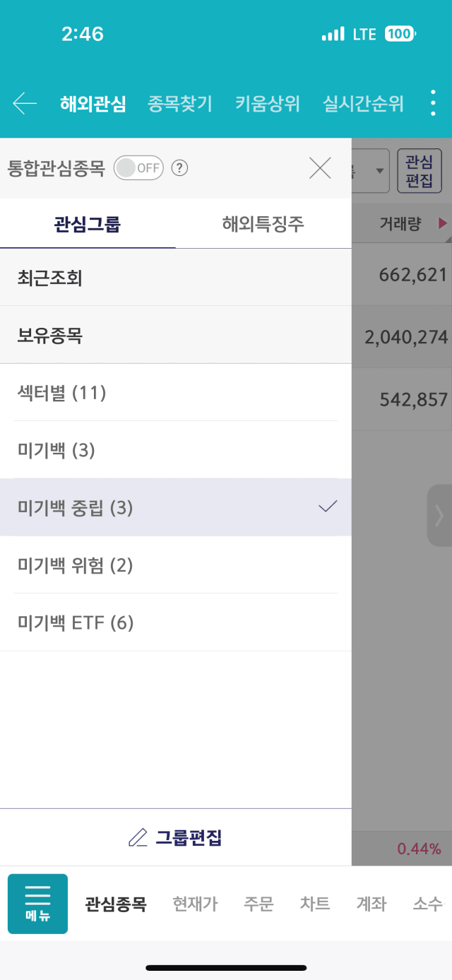Tap the question mark help icon

tap(180, 168)
